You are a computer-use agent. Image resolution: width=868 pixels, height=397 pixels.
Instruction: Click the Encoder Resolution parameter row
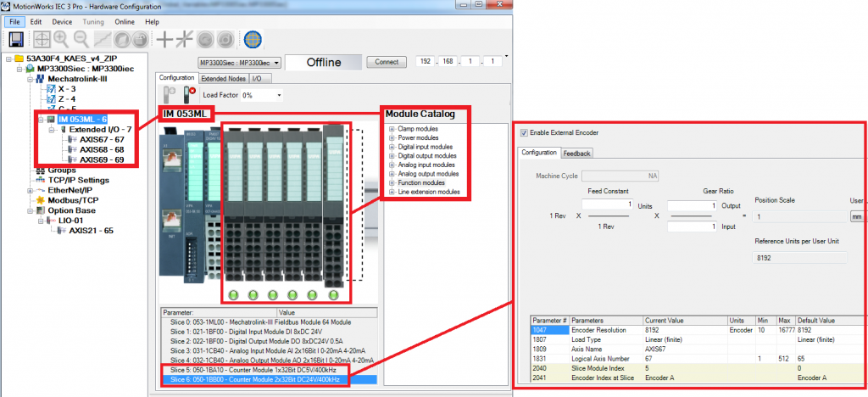tap(699, 329)
